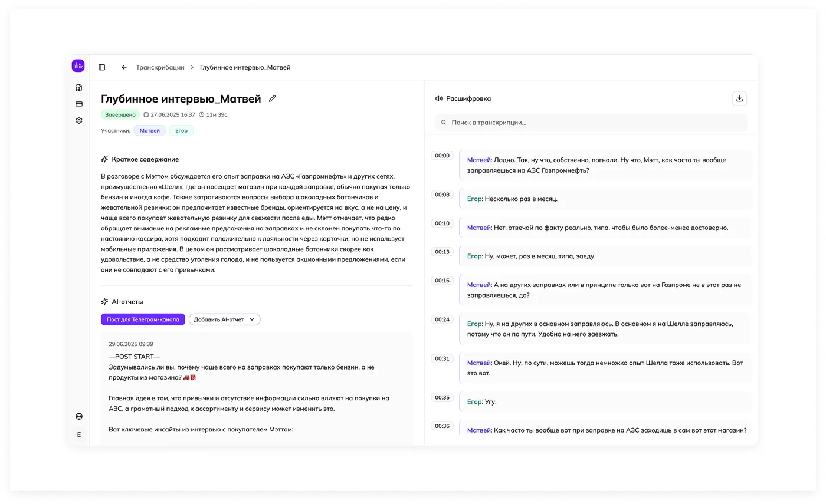Image resolution: width=826 pixels, height=504 pixels.
Task: Open the Добавить AI-отчет dropdown
Action: pyautogui.click(x=225, y=319)
